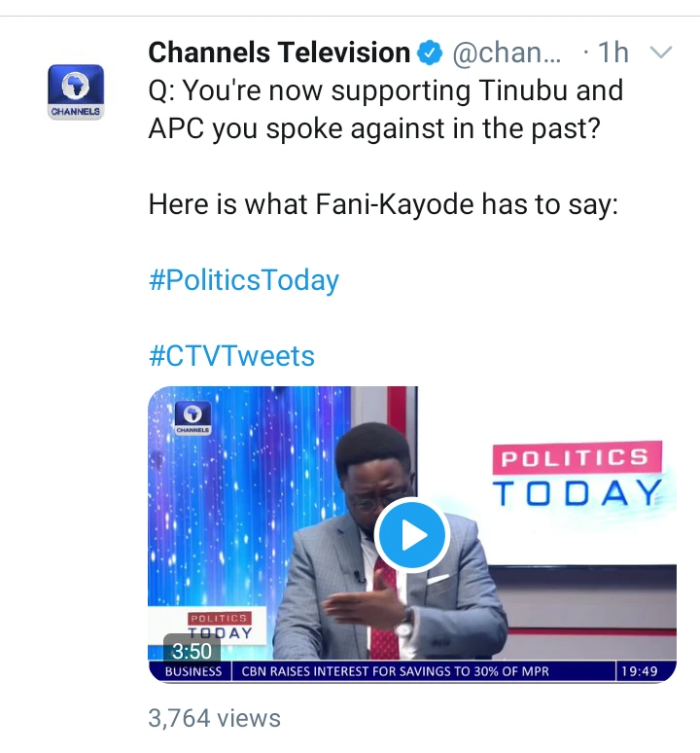Click the BUSINESS ticker label
This screenshot has width=700, height=753.
(x=193, y=671)
